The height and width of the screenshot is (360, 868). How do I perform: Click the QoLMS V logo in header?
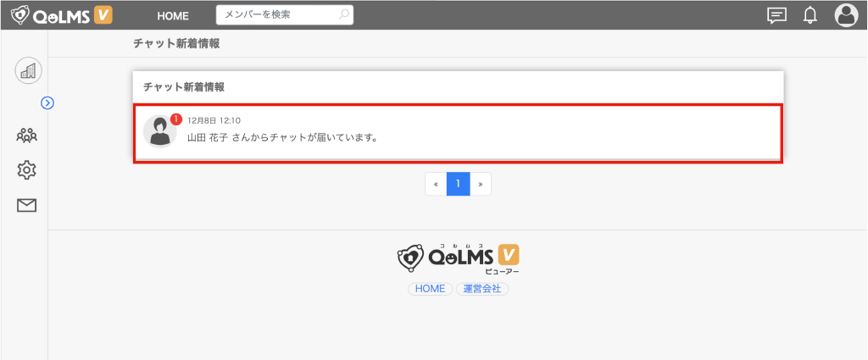click(61, 15)
